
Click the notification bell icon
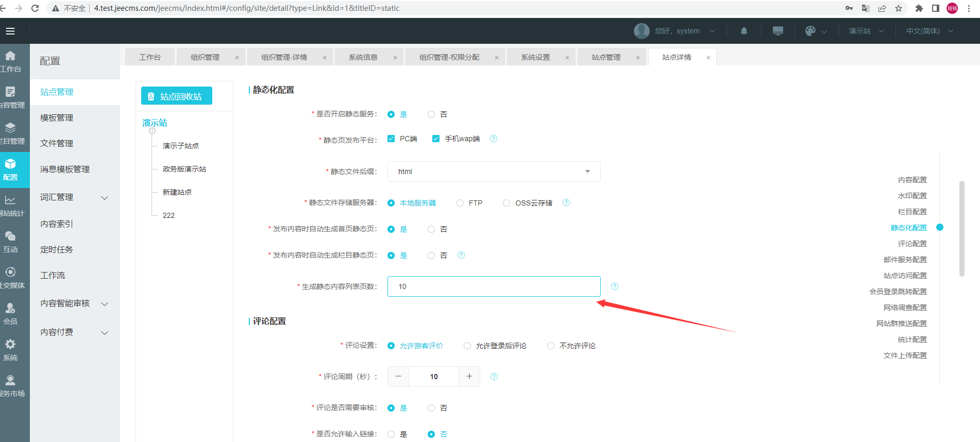[744, 31]
